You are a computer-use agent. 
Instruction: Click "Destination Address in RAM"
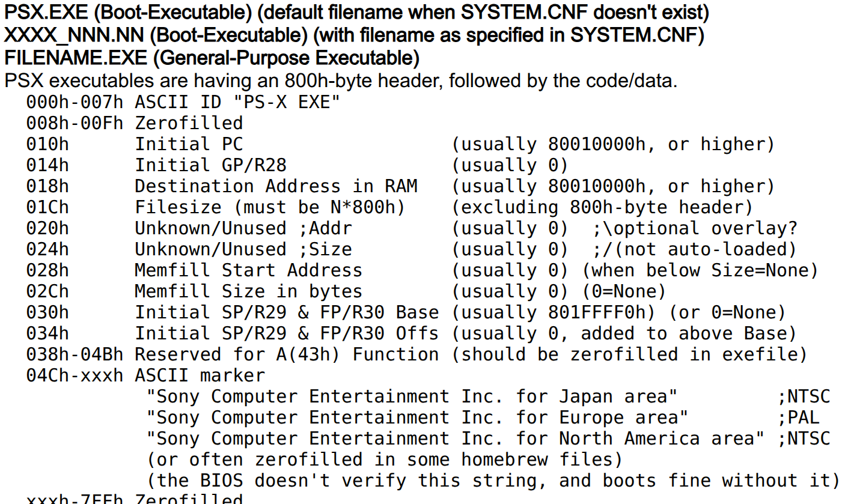click(276, 186)
